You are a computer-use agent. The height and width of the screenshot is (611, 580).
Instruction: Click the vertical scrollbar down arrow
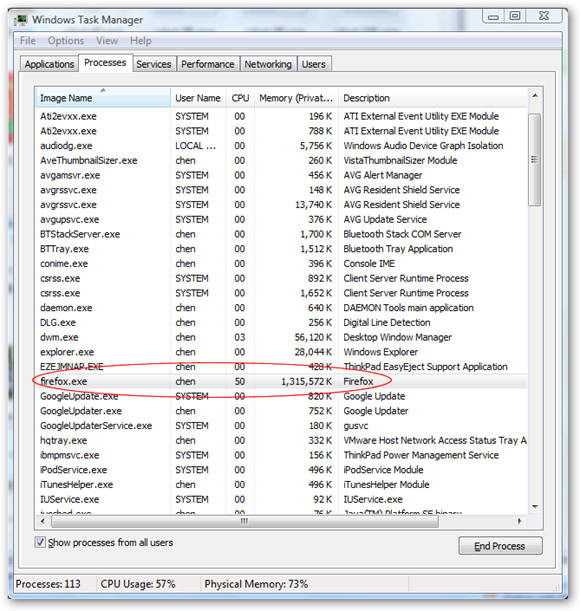click(x=535, y=507)
